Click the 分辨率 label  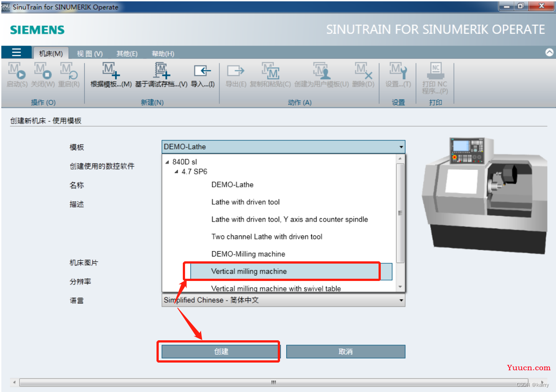(x=80, y=282)
